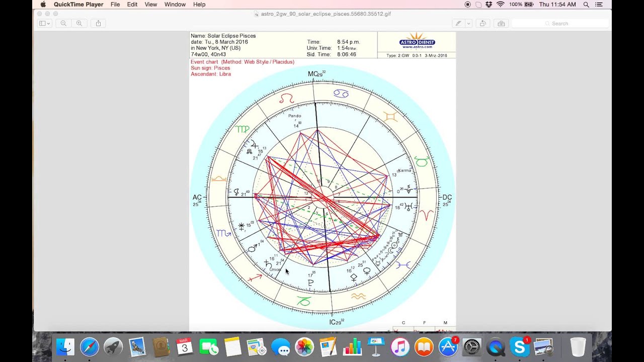
Task: Click the Share button in the toolbar
Action: pyautogui.click(x=98, y=23)
